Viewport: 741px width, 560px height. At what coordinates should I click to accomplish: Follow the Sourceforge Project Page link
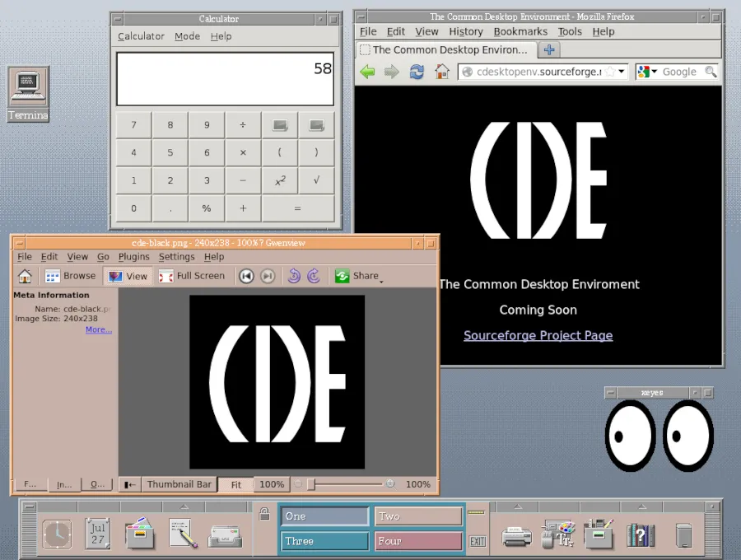[x=538, y=335]
